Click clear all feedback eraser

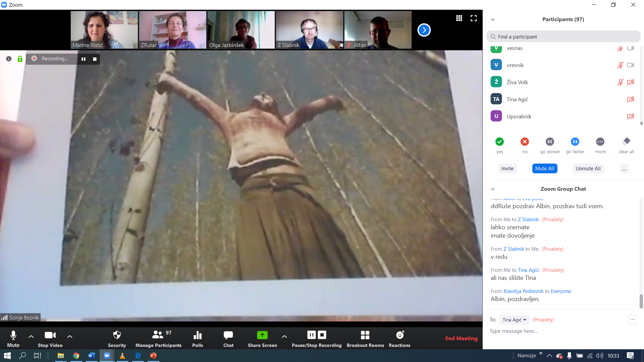coord(626,141)
